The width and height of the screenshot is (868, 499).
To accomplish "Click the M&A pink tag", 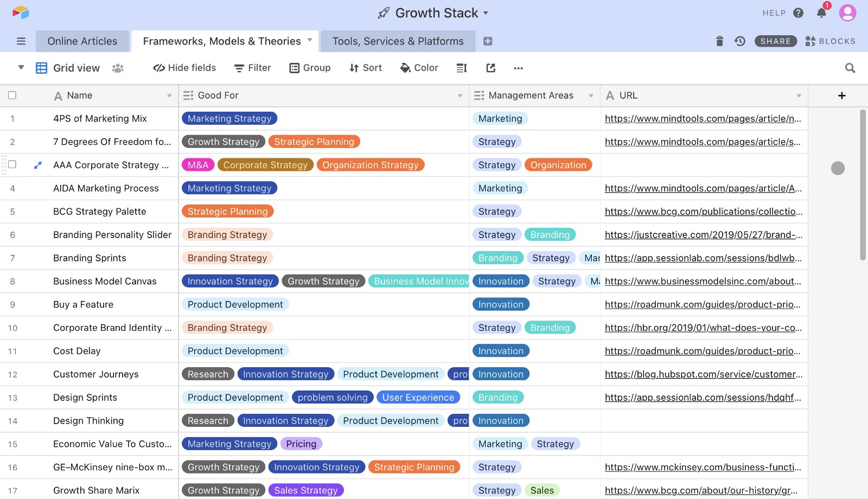I will pyautogui.click(x=198, y=165).
